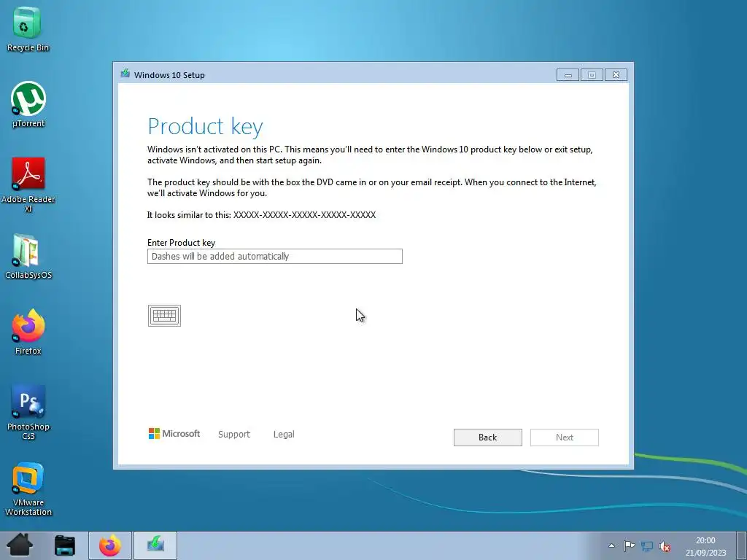Click the Product key heading

point(205,127)
